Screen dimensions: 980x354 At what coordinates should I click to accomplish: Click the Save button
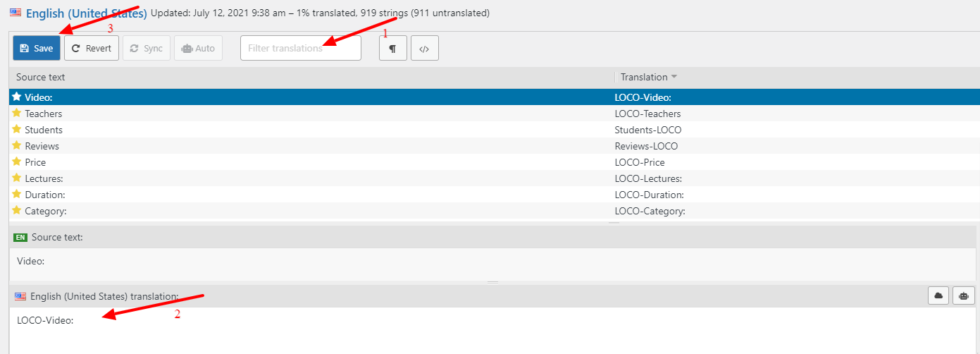click(x=37, y=49)
